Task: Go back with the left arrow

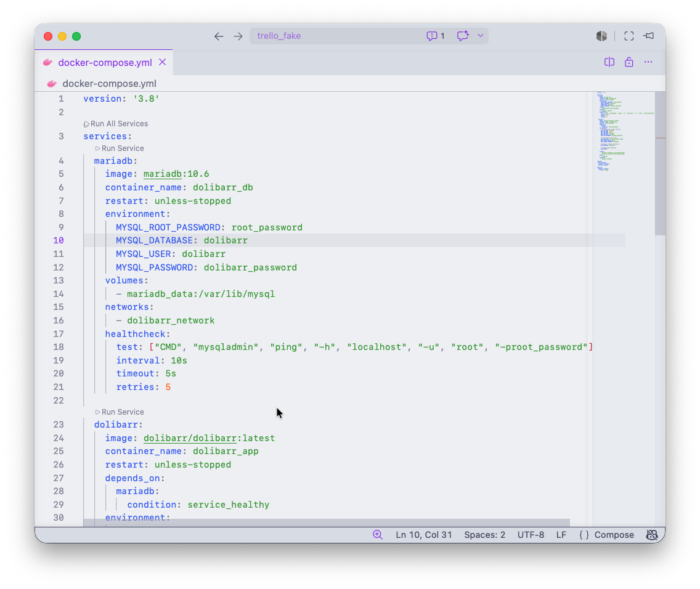Action: [x=218, y=36]
